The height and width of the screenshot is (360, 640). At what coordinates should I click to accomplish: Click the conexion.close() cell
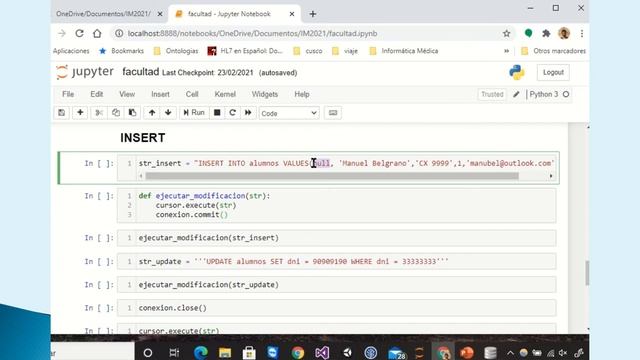tap(337, 308)
